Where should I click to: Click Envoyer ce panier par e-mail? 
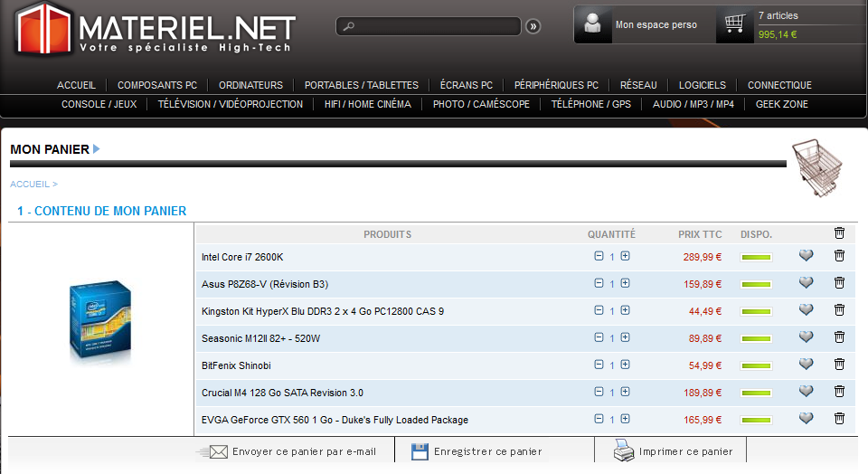[x=288, y=451]
